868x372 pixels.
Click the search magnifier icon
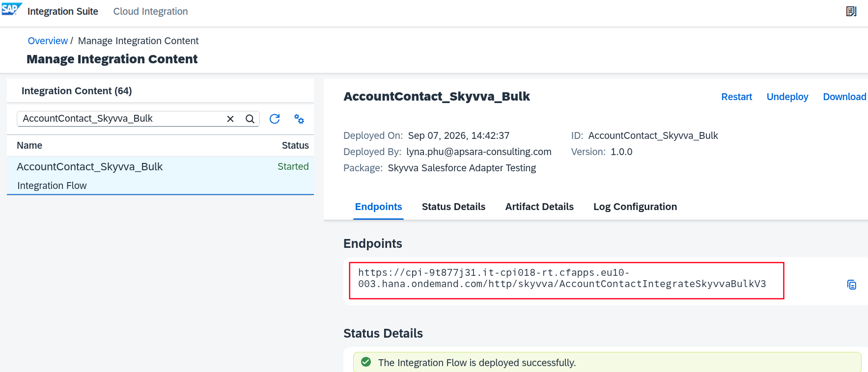[x=250, y=119]
